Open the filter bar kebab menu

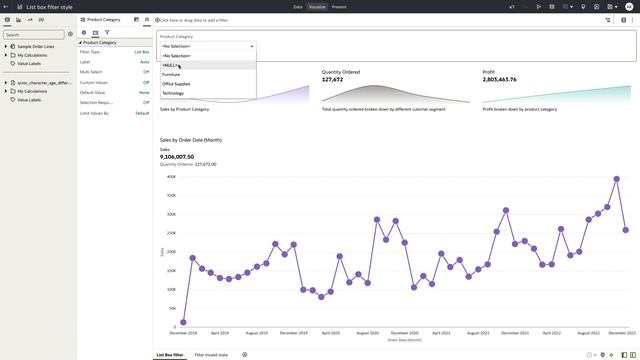633,20
